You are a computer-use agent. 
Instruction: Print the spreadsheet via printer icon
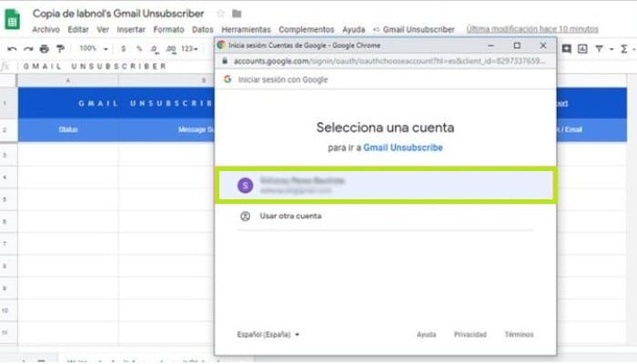(45, 49)
